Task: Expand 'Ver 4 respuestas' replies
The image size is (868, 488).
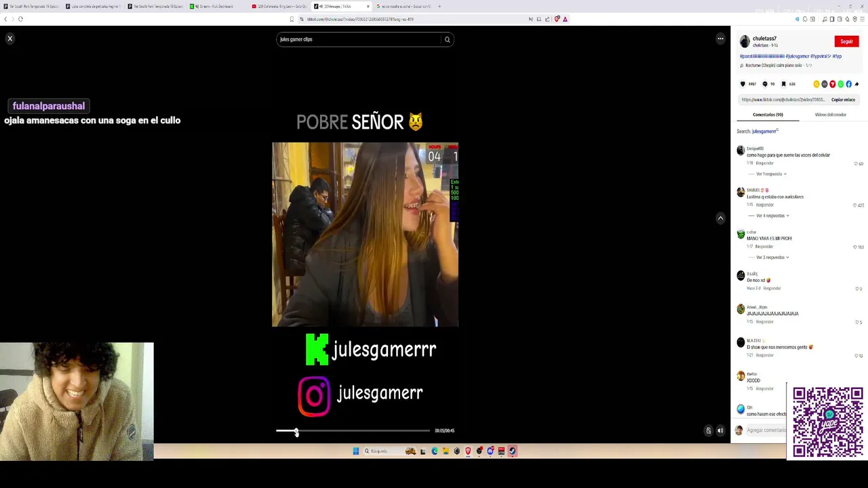Action: [772, 216]
